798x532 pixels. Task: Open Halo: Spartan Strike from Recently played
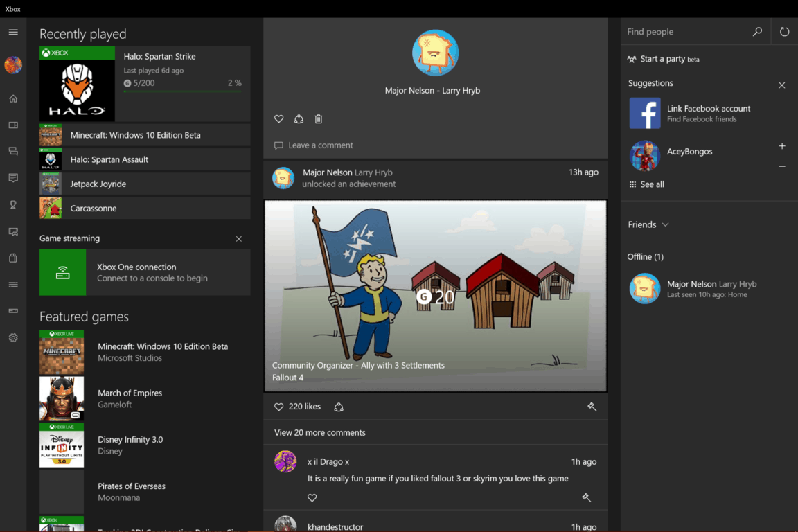(x=145, y=84)
